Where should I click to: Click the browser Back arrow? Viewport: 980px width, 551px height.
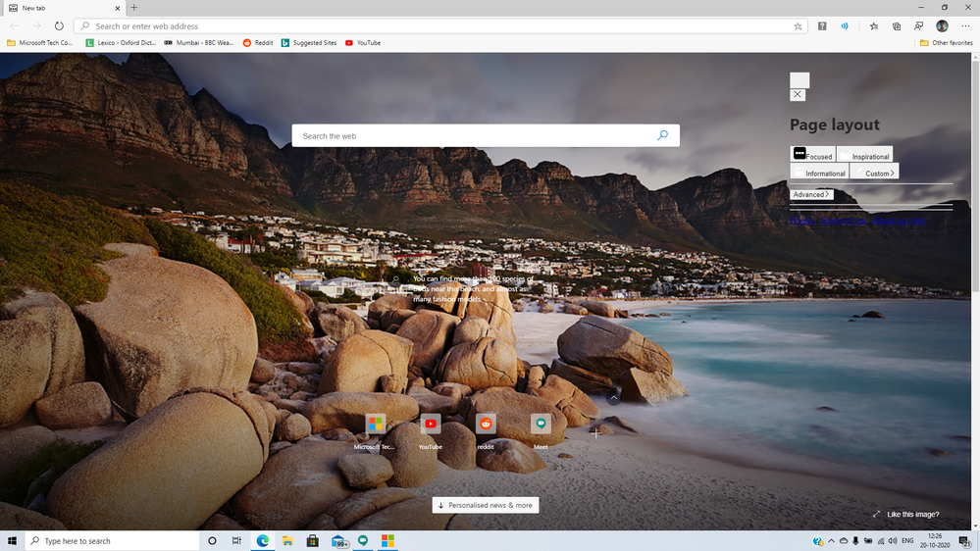tap(15, 26)
